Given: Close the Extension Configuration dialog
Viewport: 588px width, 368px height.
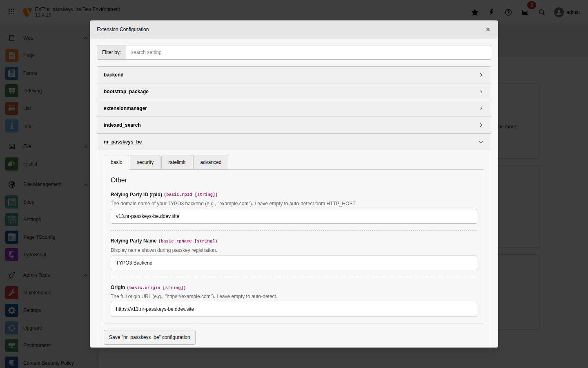Looking at the screenshot, I should click(488, 29).
